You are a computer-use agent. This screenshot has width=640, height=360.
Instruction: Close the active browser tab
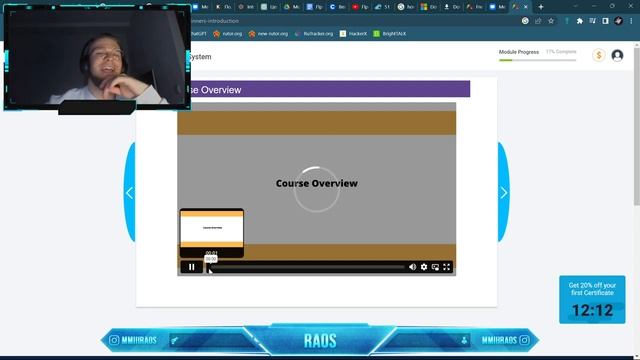point(526,7)
